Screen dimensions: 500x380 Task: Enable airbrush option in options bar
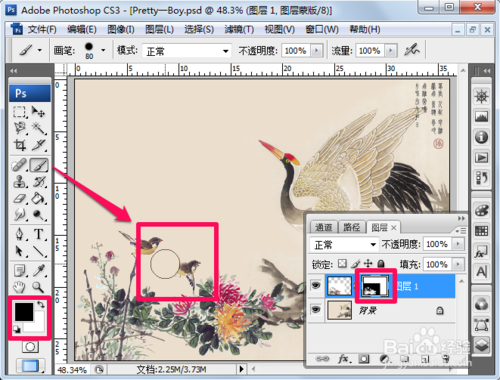(x=412, y=50)
